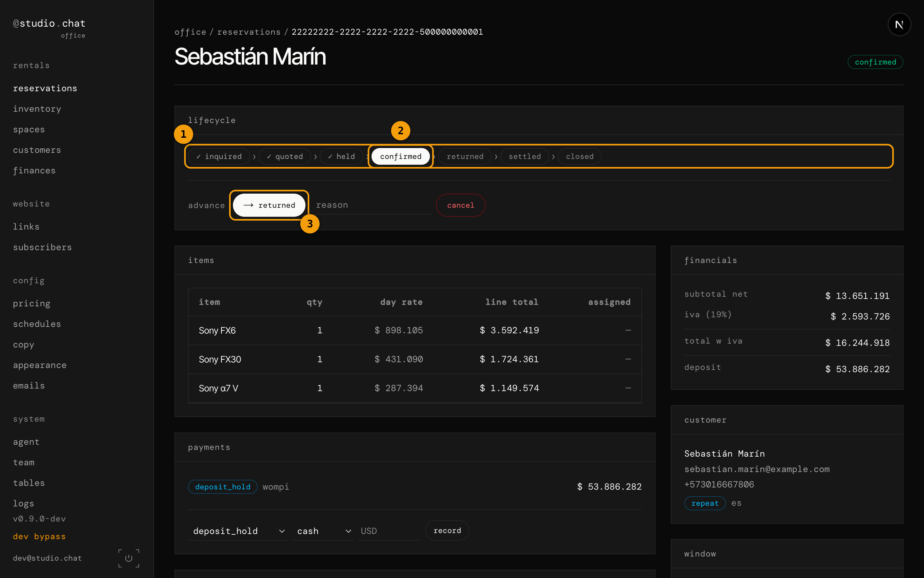Screen dimensions: 924x578
Task: Click the inquired lifecycle step
Action: [x=219, y=156]
